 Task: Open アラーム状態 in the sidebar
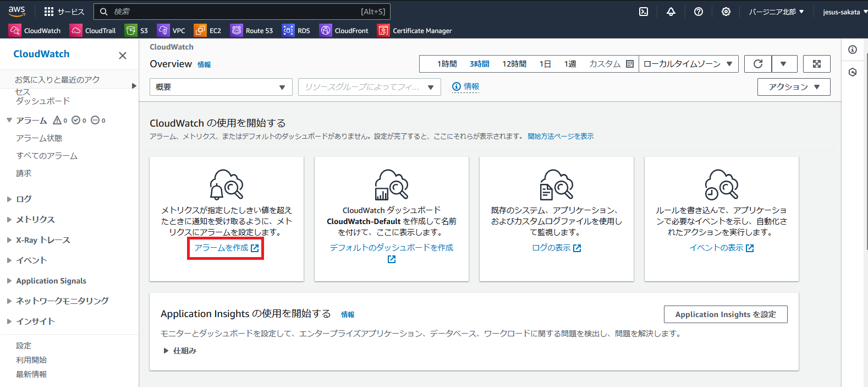click(x=39, y=138)
